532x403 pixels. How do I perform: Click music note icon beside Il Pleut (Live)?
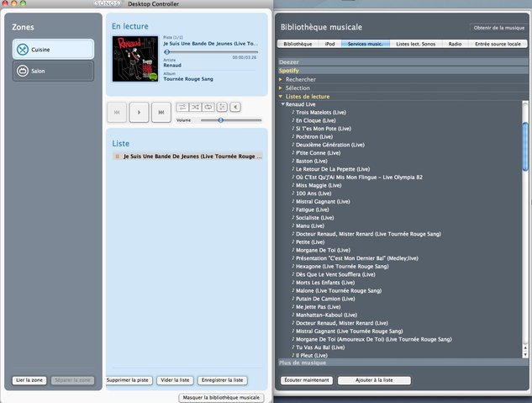[293, 355]
